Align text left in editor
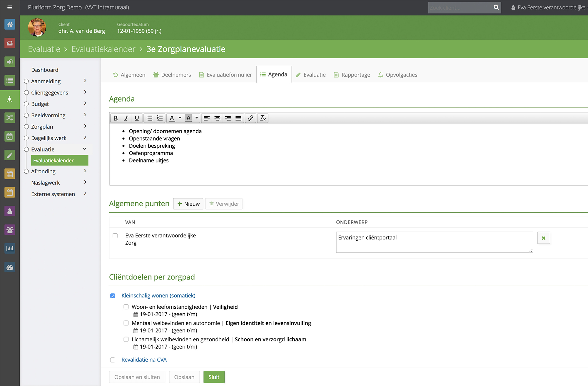 (207, 118)
